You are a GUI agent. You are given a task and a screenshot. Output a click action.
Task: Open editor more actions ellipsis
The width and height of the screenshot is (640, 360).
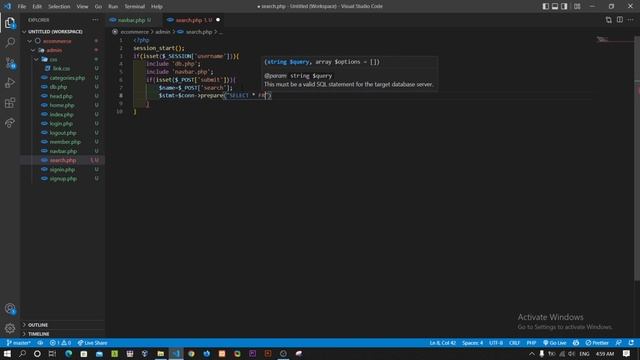[631, 20]
